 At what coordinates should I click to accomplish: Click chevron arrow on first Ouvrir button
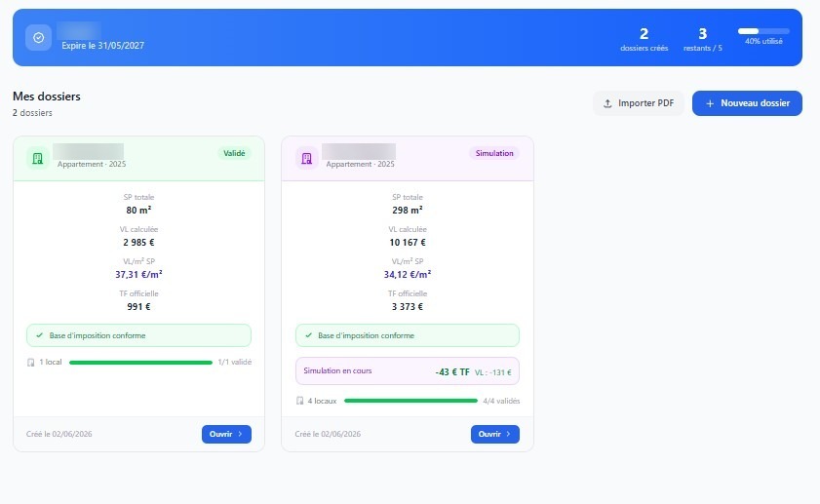click(240, 434)
